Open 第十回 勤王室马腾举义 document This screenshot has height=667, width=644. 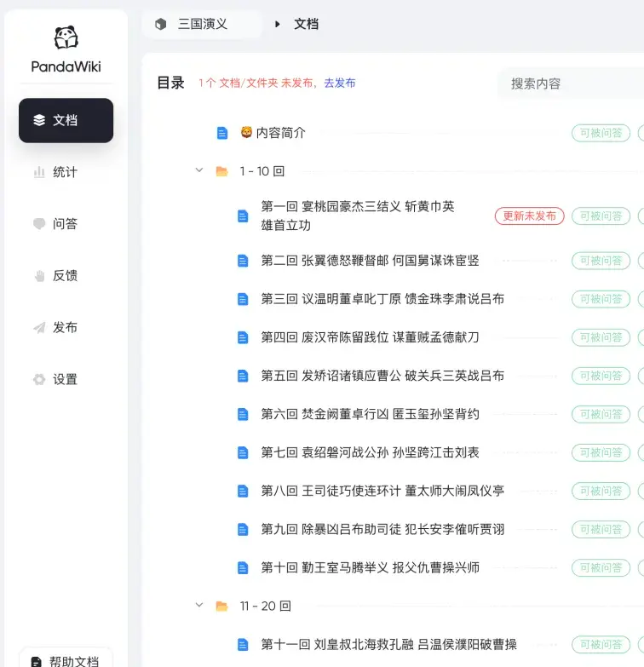click(x=370, y=567)
